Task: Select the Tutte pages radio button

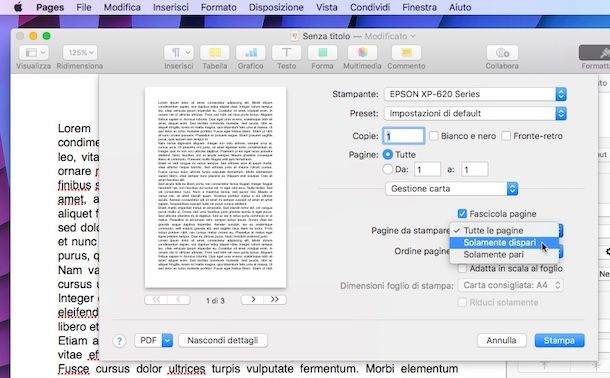Action: pyautogui.click(x=387, y=155)
